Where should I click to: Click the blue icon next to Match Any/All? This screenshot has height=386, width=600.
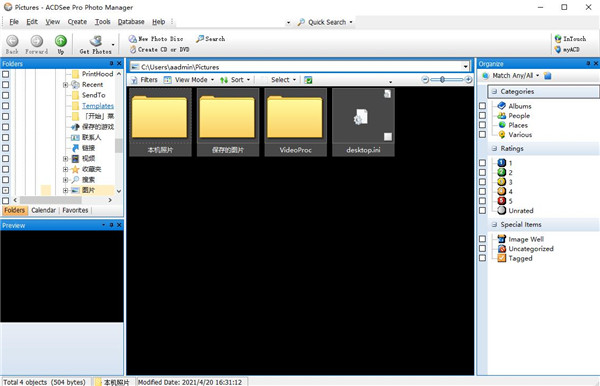(x=548, y=76)
